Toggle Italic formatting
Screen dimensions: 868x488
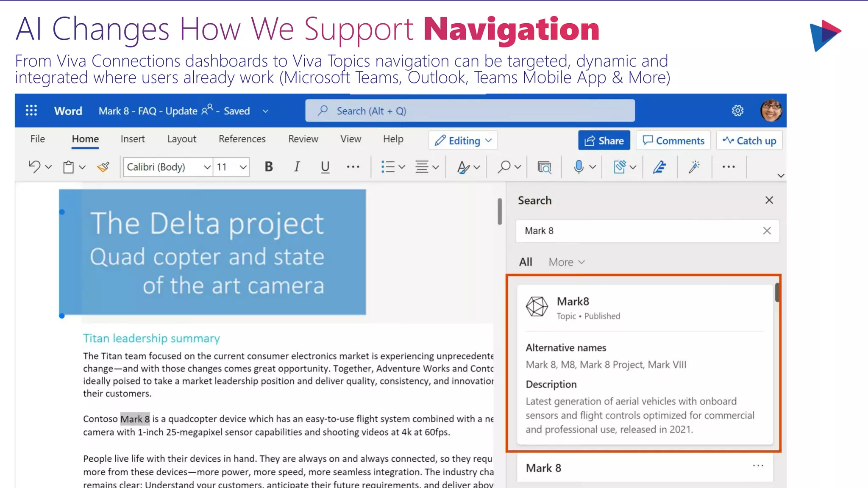297,167
